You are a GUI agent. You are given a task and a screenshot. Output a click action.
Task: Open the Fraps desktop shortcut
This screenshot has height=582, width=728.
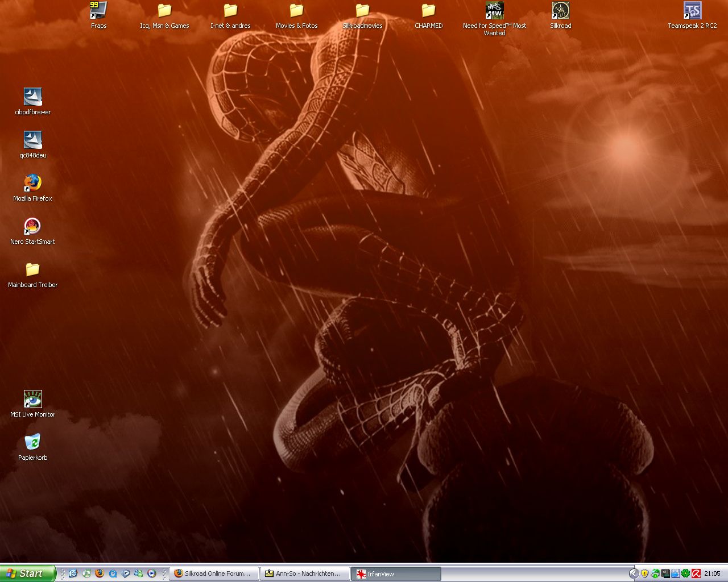98,11
